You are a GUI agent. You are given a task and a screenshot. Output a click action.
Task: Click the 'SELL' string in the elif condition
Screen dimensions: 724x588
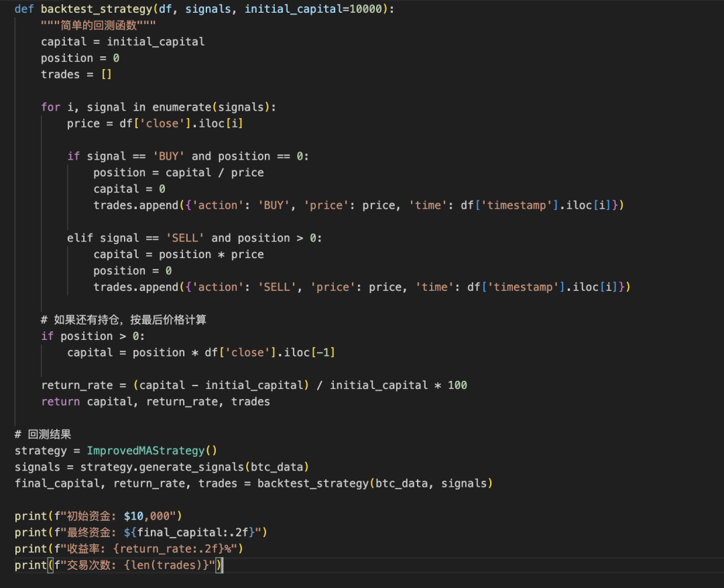[x=185, y=238]
